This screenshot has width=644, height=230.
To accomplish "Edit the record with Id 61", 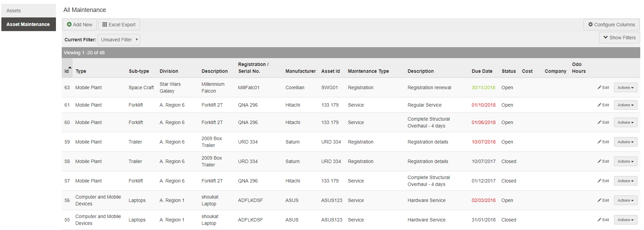I will tap(603, 105).
